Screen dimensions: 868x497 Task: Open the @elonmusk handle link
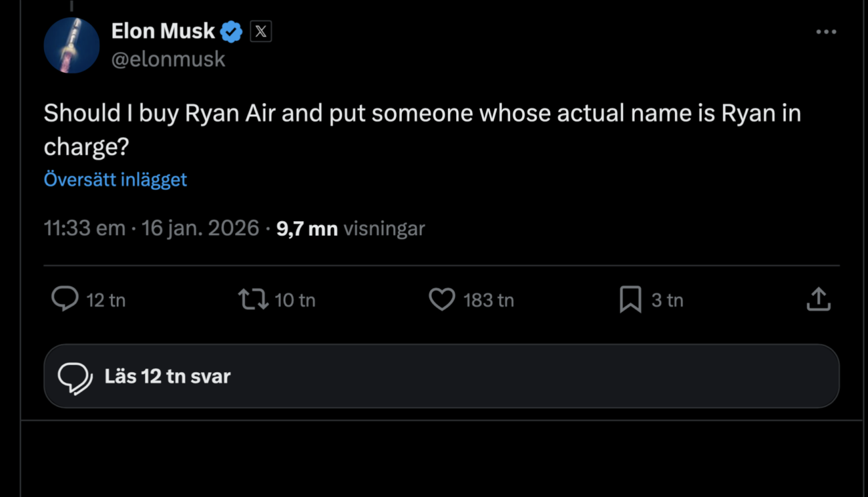pyautogui.click(x=168, y=59)
